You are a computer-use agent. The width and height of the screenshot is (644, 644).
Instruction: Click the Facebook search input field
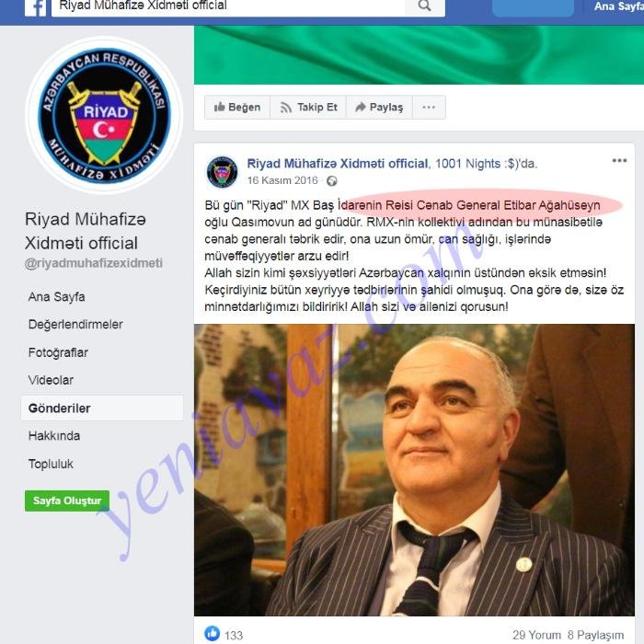[228, 6]
